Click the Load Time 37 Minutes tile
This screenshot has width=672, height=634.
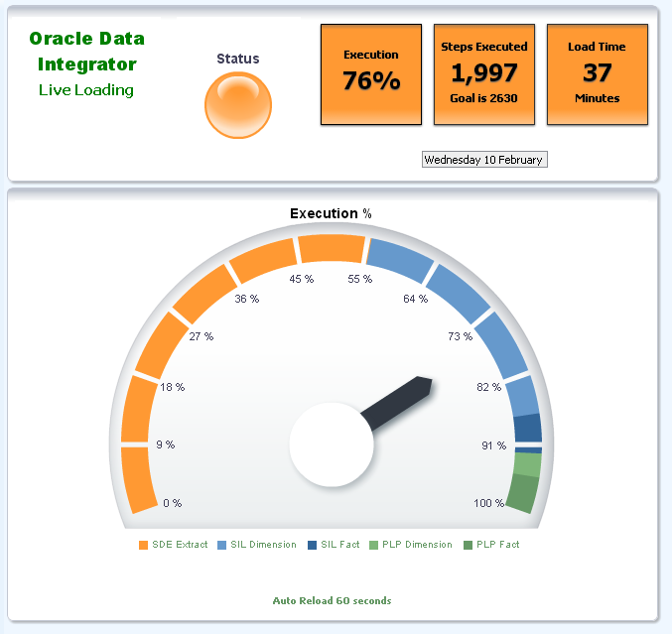pyautogui.click(x=598, y=74)
